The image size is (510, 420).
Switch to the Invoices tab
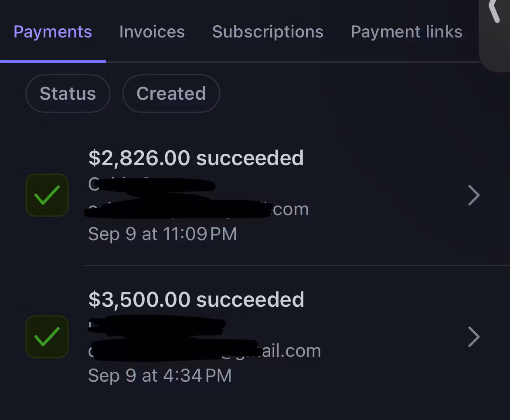click(152, 32)
